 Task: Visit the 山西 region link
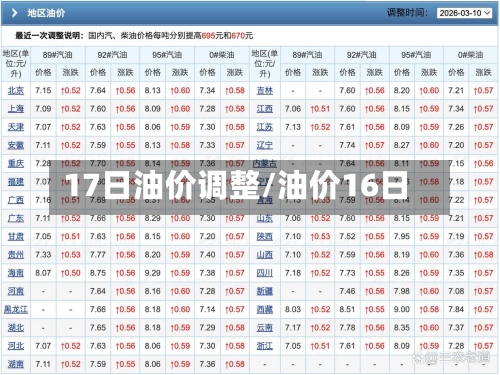coord(265,255)
